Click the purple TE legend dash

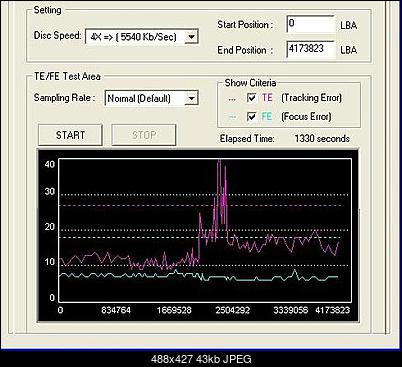[x=232, y=99]
